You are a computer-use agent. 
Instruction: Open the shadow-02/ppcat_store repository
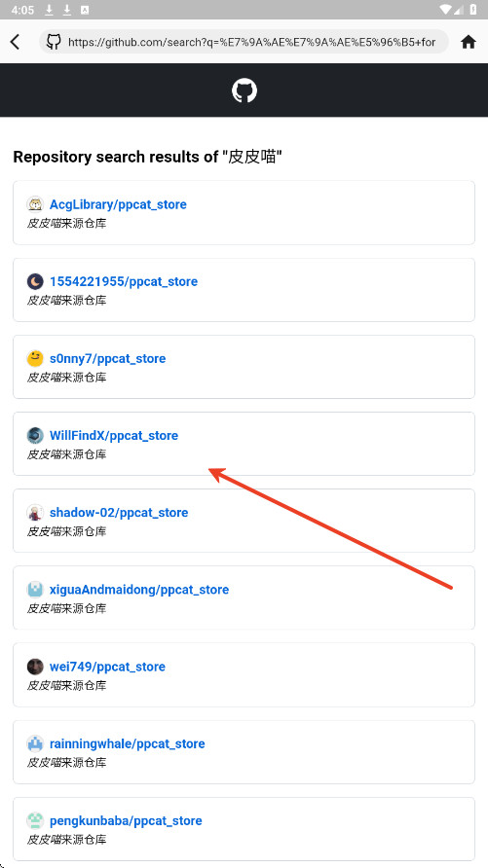[119, 512]
